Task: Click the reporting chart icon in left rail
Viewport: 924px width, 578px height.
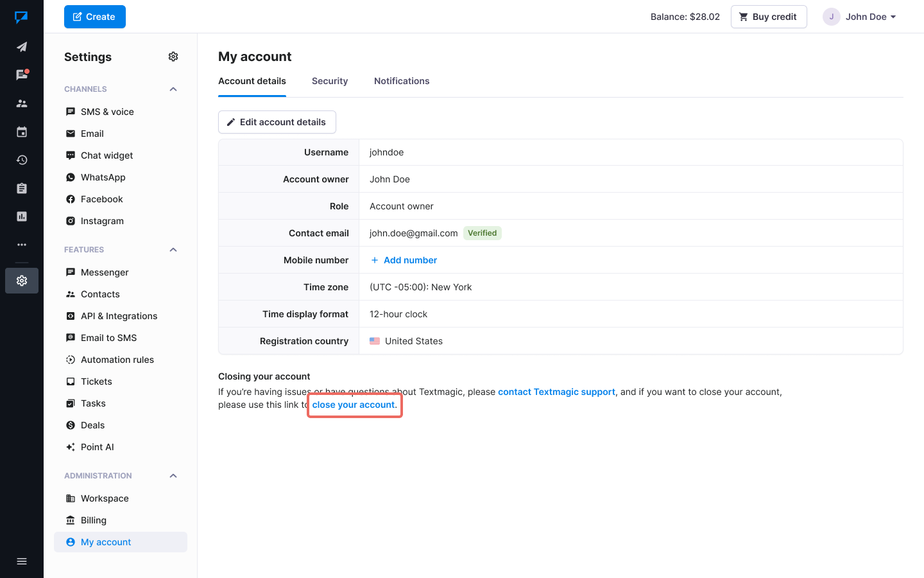Action: click(22, 216)
